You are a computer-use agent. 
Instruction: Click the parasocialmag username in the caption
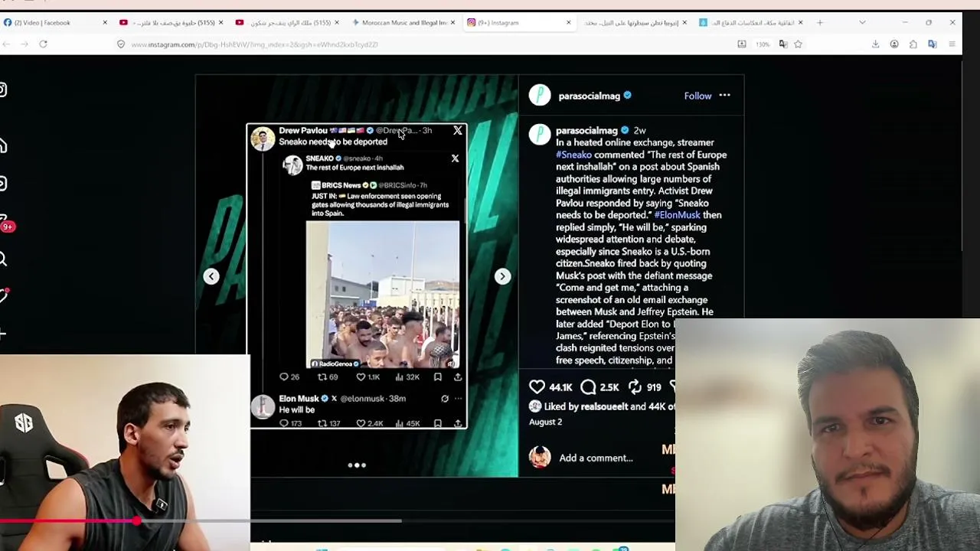pyautogui.click(x=586, y=130)
